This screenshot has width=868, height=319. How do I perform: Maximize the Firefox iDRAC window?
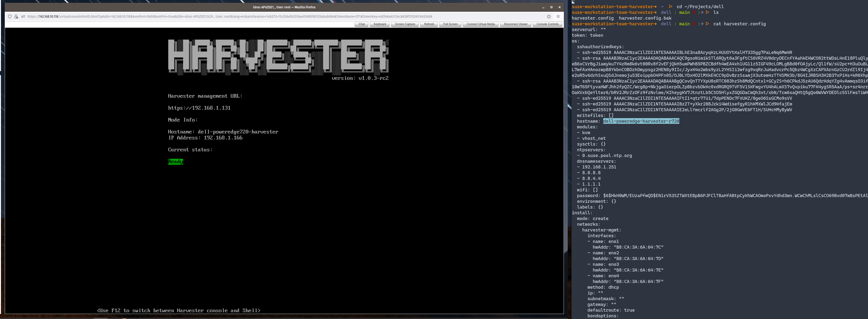551,7
